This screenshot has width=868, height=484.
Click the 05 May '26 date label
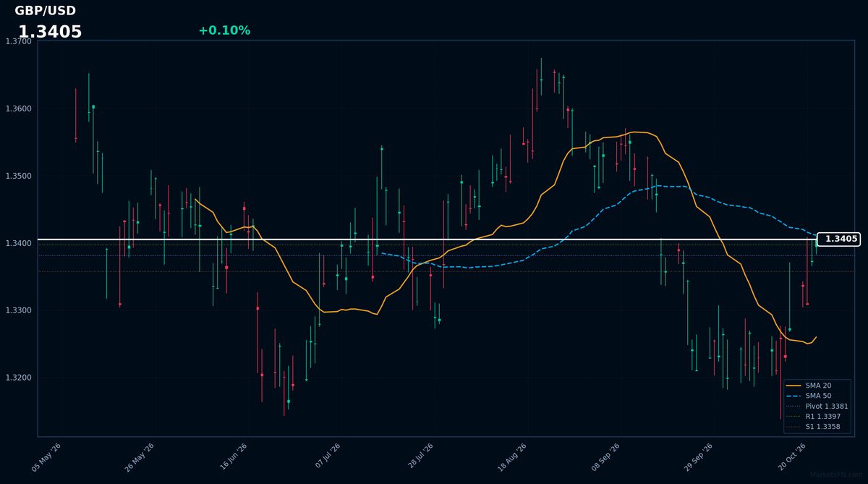[x=47, y=457]
